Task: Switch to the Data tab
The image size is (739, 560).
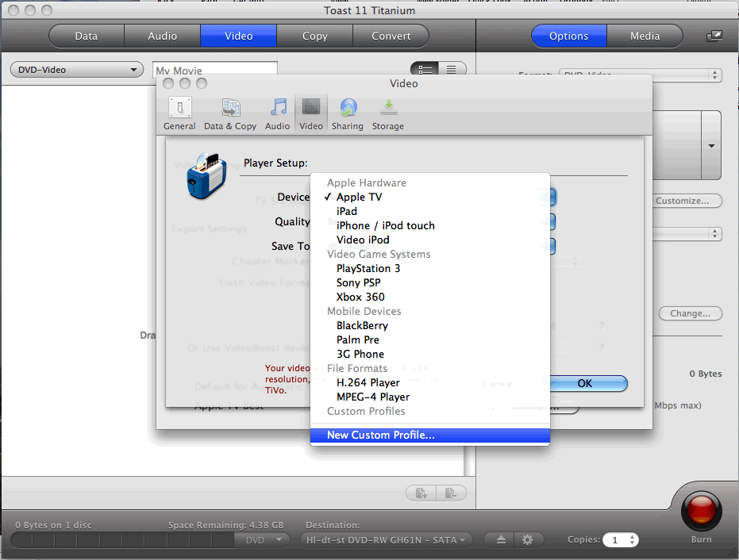Action: [x=87, y=36]
